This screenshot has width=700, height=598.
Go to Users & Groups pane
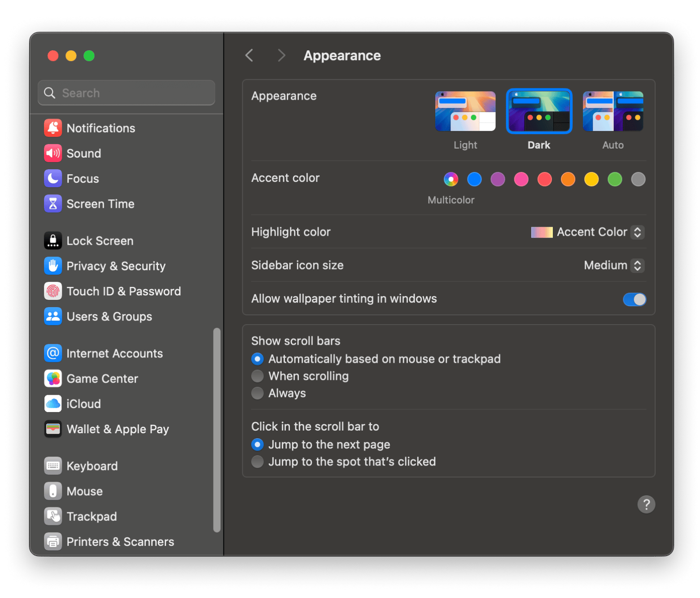109,317
